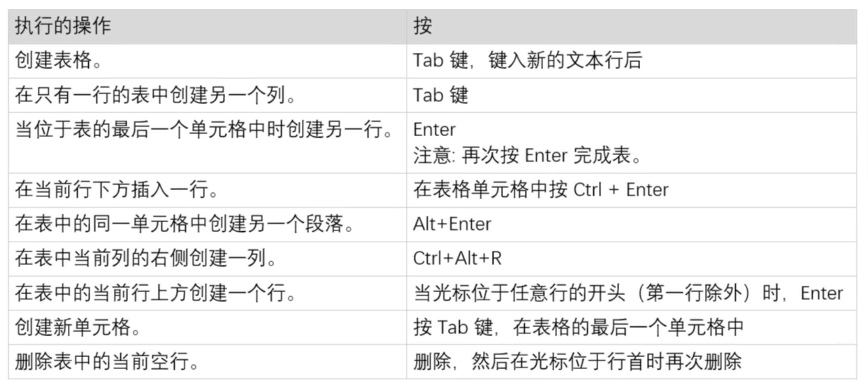Click the "当光标位于任意行的开头" shortcut cell
Image resolution: width=868 pixels, height=389 pixels.
[x=628, y=294]
